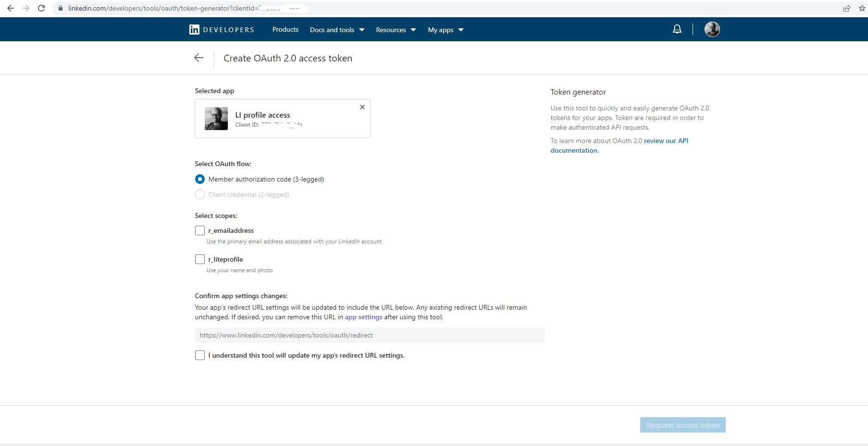Viewport: 868px width, 446px height.
Task: Tick the redirect URL understanding checkbox
Action: (x=200, y=355)
